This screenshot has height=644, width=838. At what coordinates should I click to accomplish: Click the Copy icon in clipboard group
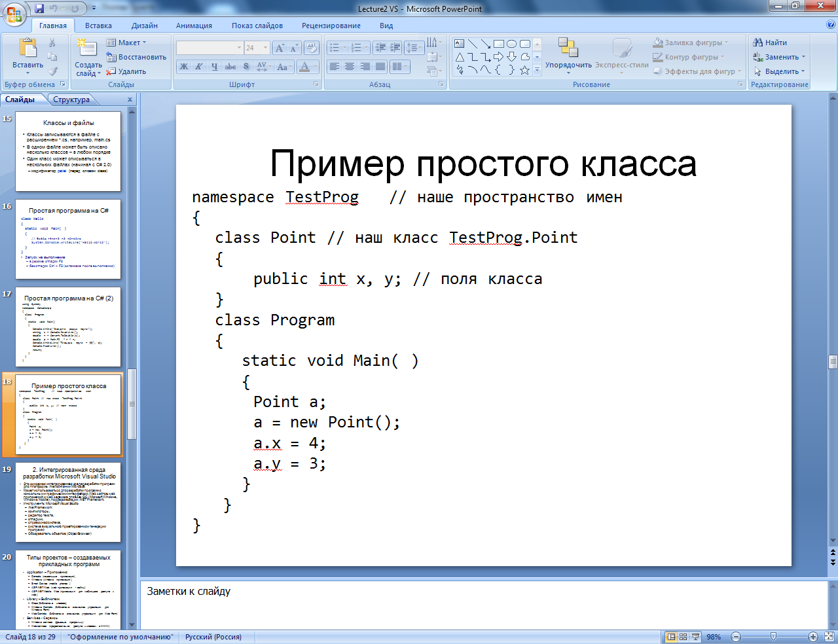[x=52, y=57]
